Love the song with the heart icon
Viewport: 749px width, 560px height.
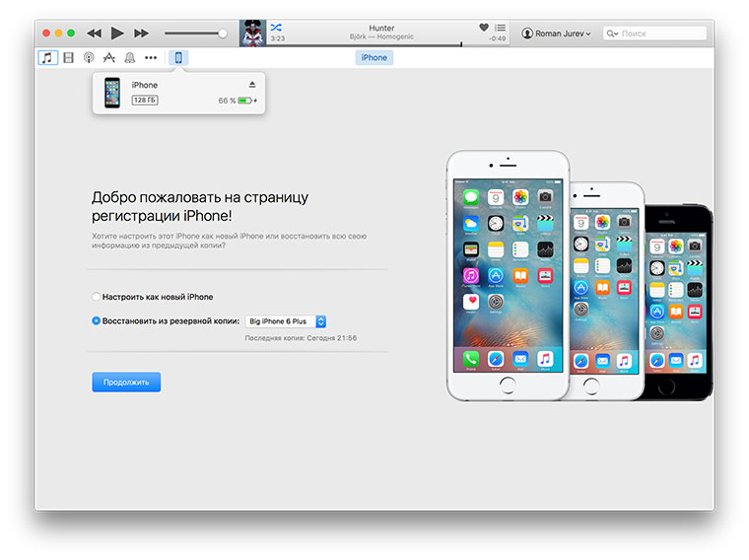(484, 28)
